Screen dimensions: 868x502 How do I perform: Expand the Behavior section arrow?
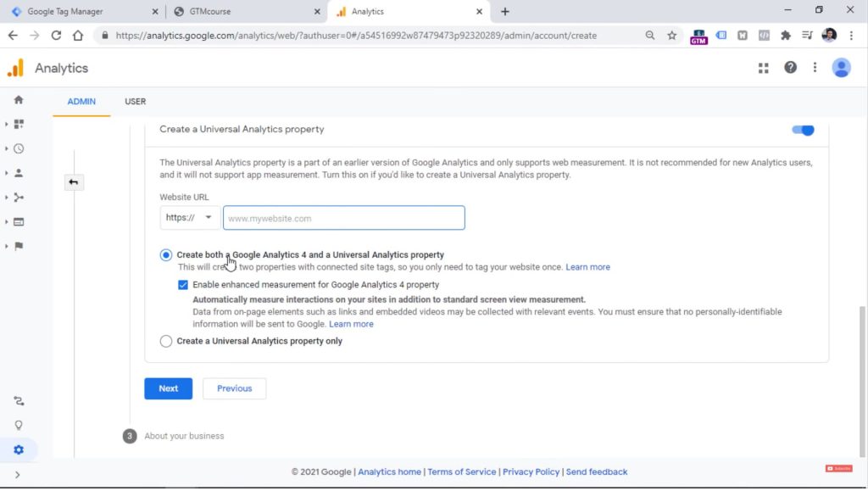click(6, 221)
